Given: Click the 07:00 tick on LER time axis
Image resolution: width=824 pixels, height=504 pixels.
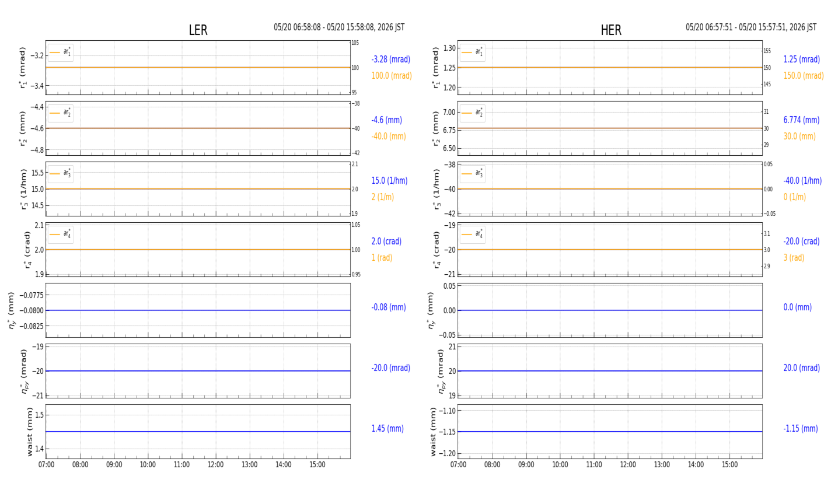Looking at the screenshot, I should click(46, 465).
